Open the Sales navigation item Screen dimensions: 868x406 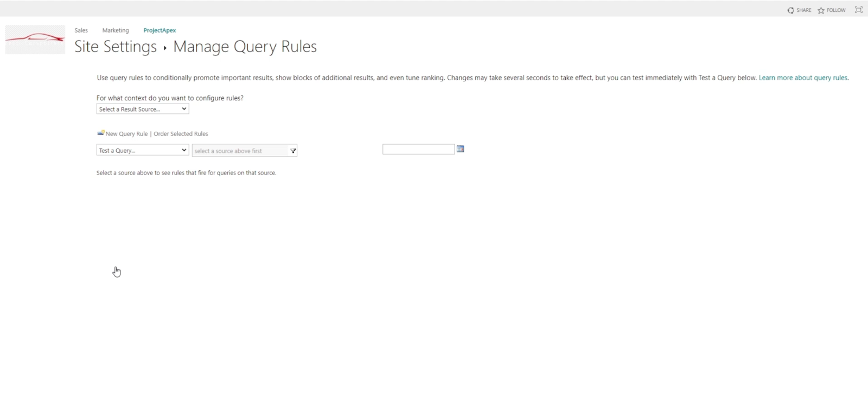point(81,30)
